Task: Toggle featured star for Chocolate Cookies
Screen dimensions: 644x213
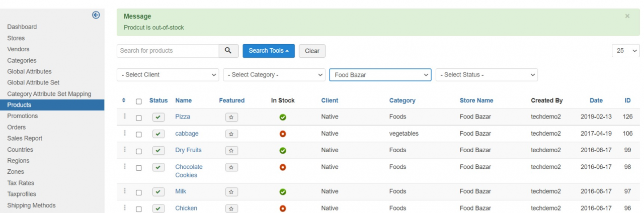Action: coord(231,167)
